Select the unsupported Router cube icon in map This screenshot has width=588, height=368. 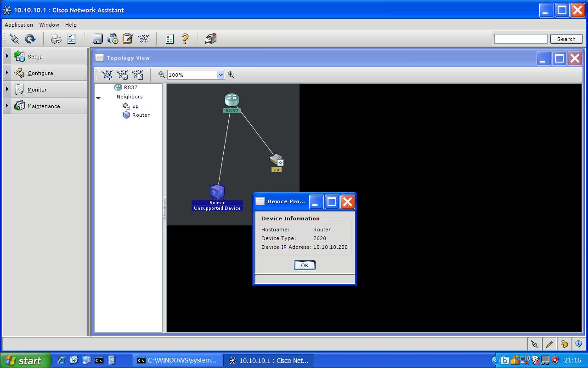217,192
